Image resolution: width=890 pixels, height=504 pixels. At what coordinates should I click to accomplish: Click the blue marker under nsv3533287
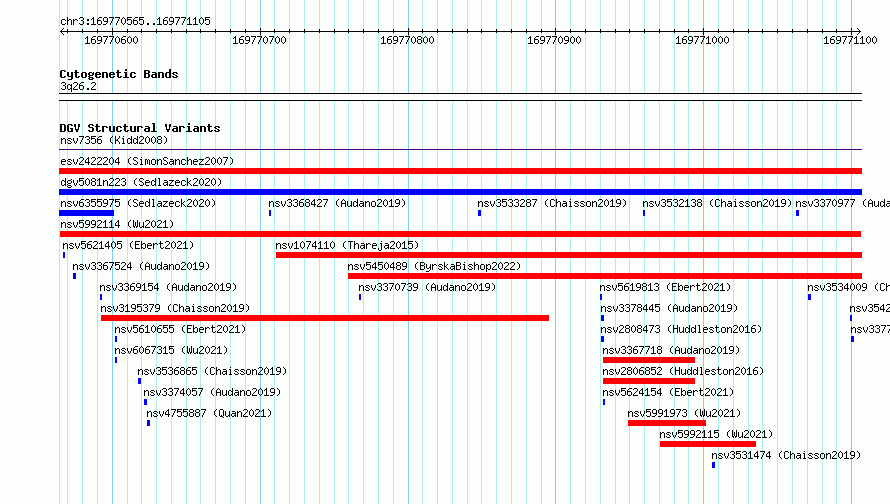click(480, 213)
